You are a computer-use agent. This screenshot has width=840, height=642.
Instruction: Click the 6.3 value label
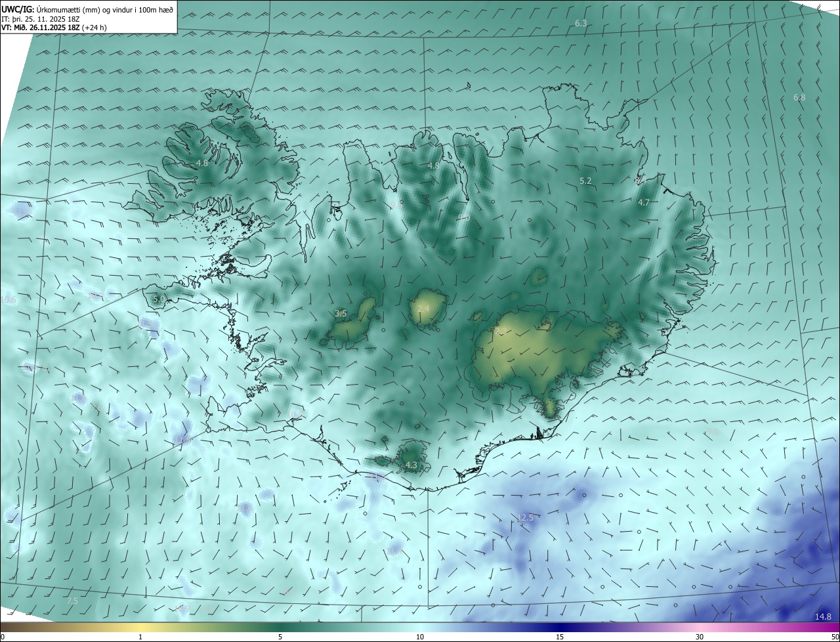(x=581, y=24)
